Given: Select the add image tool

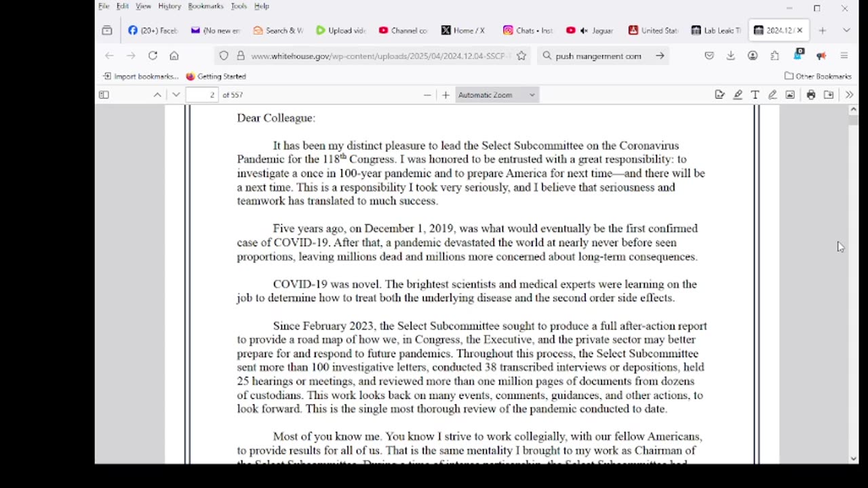Looking at the screenshot, I should pyautogui.click(x=790, y=95).
